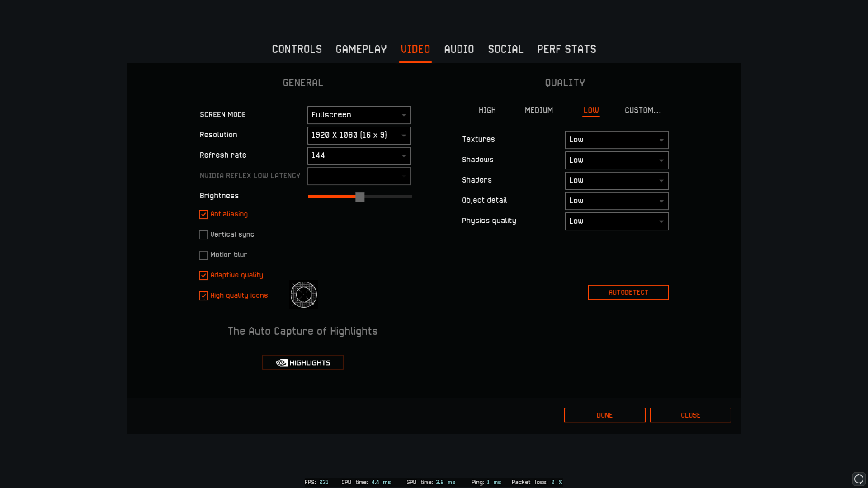Open the Physics quality dropdown
The height and width of the screenshot is (488, 868).
(617, 221)
